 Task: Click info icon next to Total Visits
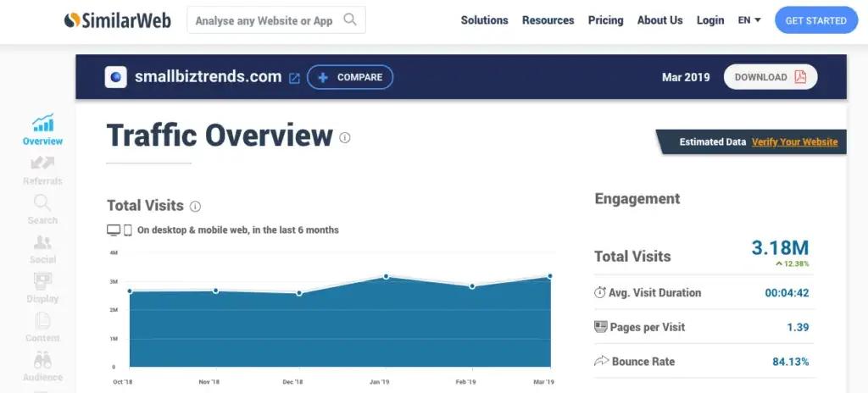point(195,207)
